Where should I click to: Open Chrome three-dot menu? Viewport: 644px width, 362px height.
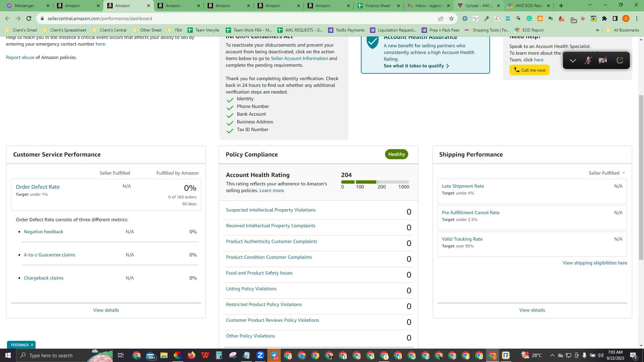coord(637,18)
